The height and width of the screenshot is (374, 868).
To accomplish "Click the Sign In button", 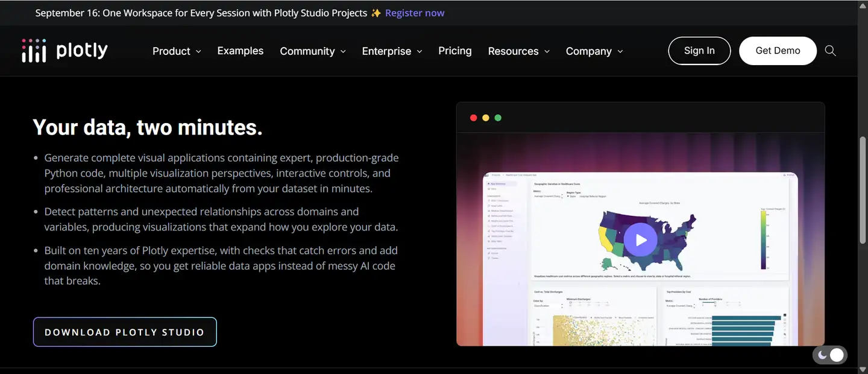I will [699, 51].
